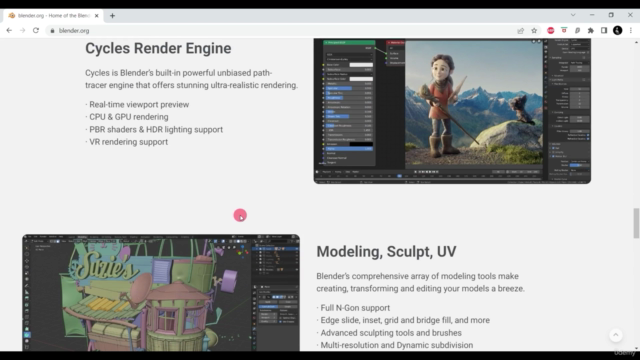Open Chrome's three-dot menu
This screenshot has height=360, width=640.
point(631,31)
